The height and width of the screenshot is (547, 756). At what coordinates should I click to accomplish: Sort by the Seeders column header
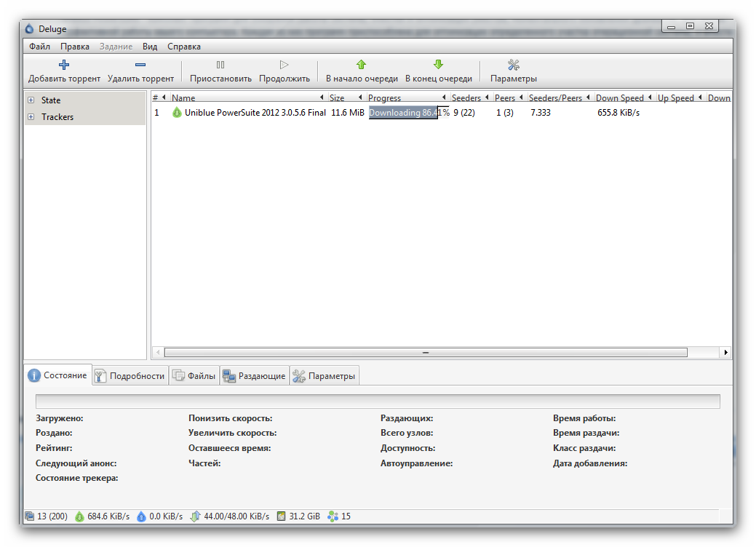tap(471, 97)
